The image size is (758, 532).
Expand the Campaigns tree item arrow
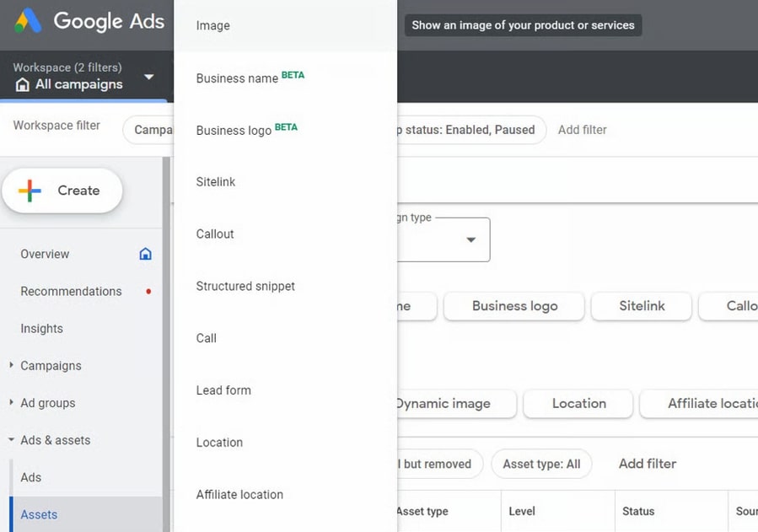pyautogui.click(x=11, y=365)
